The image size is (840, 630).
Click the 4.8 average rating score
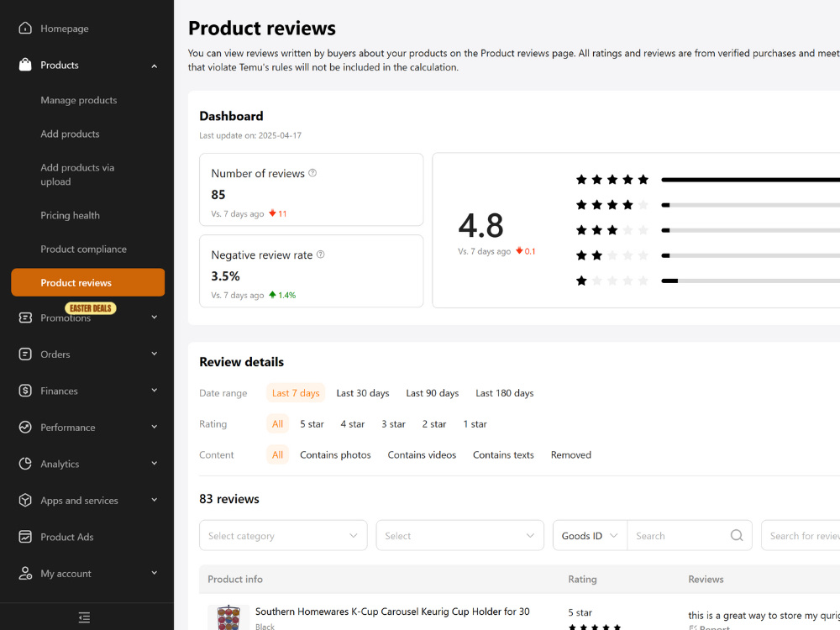pos(481,225)
